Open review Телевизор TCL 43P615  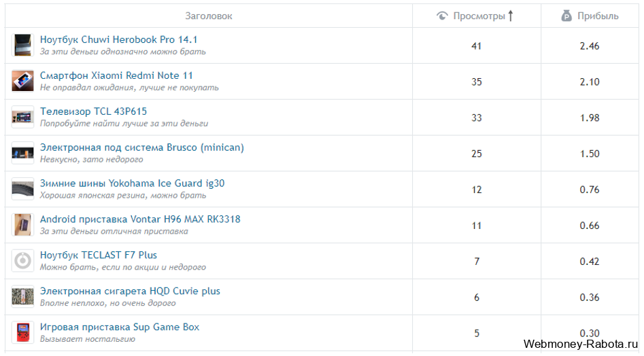pyautogui.click(x=93, y=111)
